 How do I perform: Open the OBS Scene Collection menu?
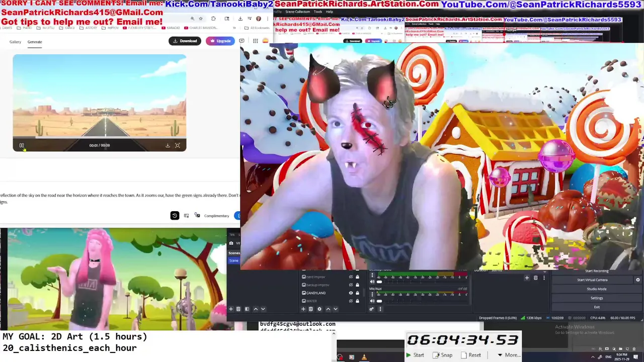tap(298, 12)
